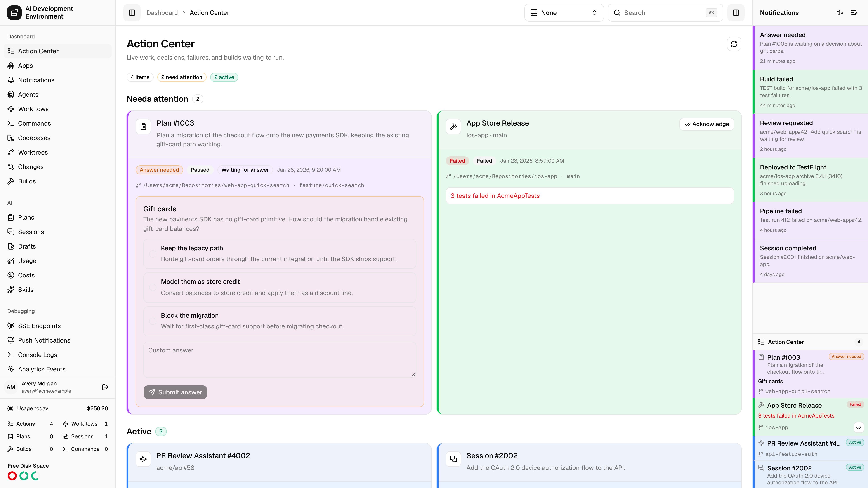The height and width of the screenshot is (488, 868).
Task: Click the '2 active' badge
Action: 224,77
